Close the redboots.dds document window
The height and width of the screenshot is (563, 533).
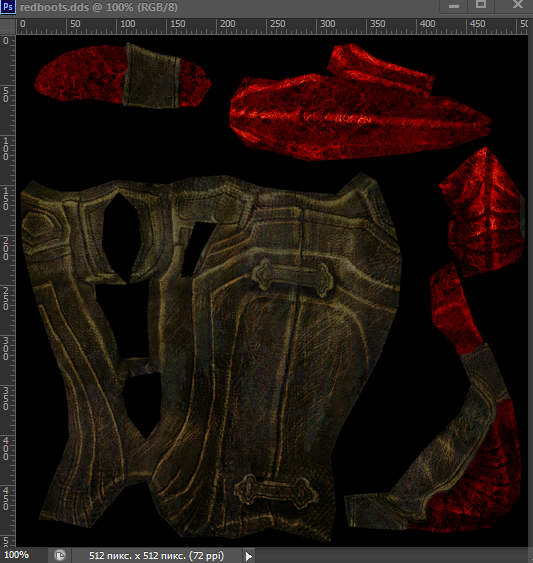tap(517, 5)
